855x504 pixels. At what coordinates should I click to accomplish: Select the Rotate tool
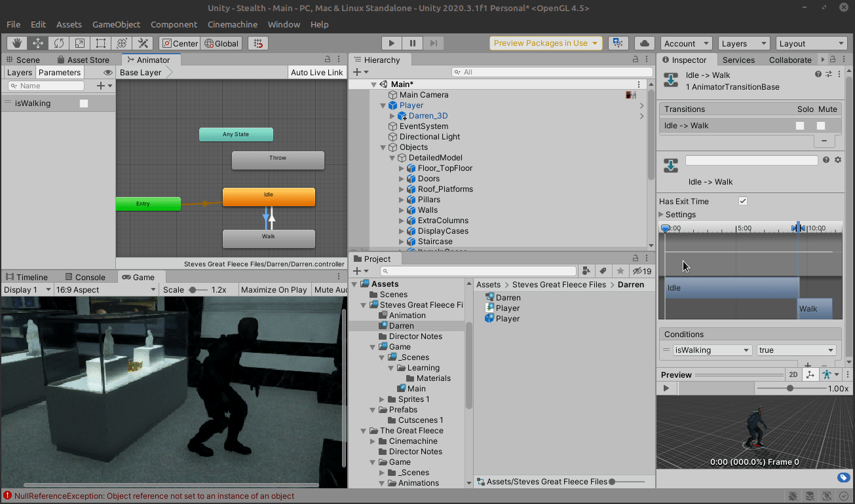[59, 43]
